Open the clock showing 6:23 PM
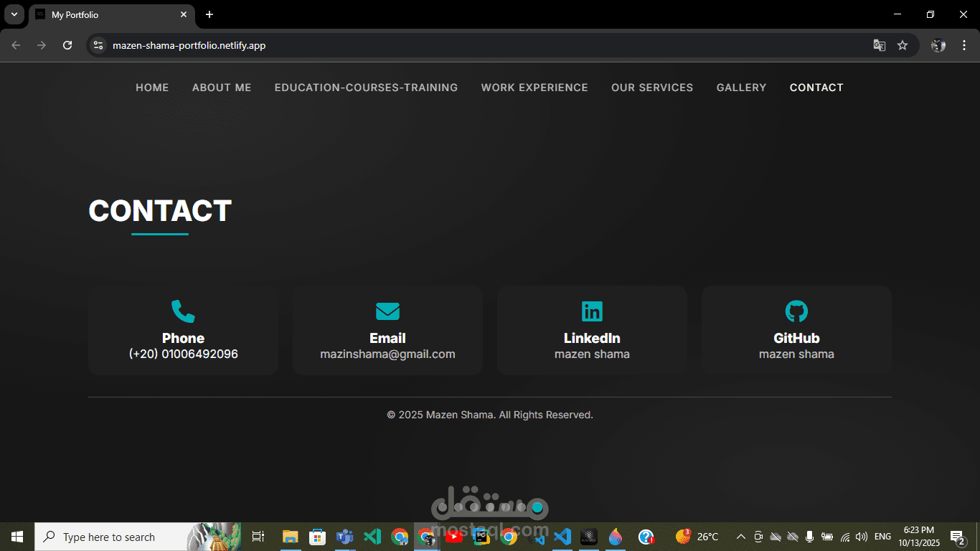Screen dimensions: 980x551 [x=919, y=537]
